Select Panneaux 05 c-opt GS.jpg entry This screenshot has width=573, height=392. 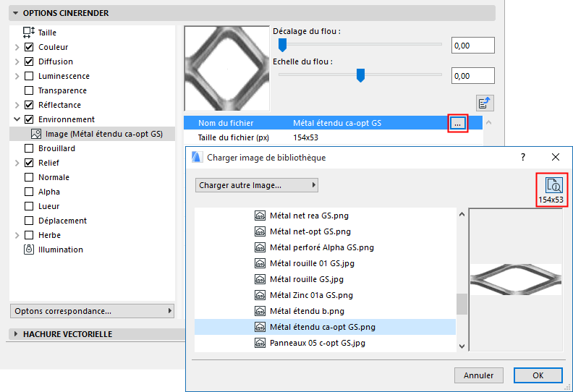tap(326, 343)
